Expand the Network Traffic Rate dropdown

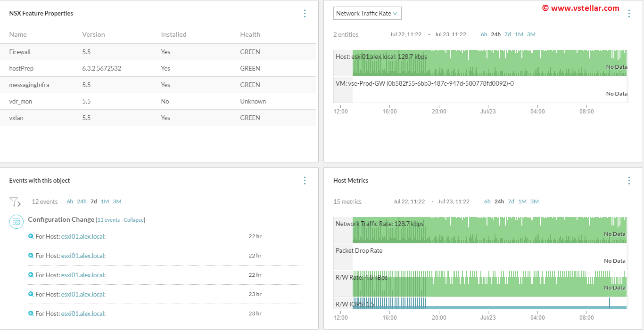click(367, 13)
